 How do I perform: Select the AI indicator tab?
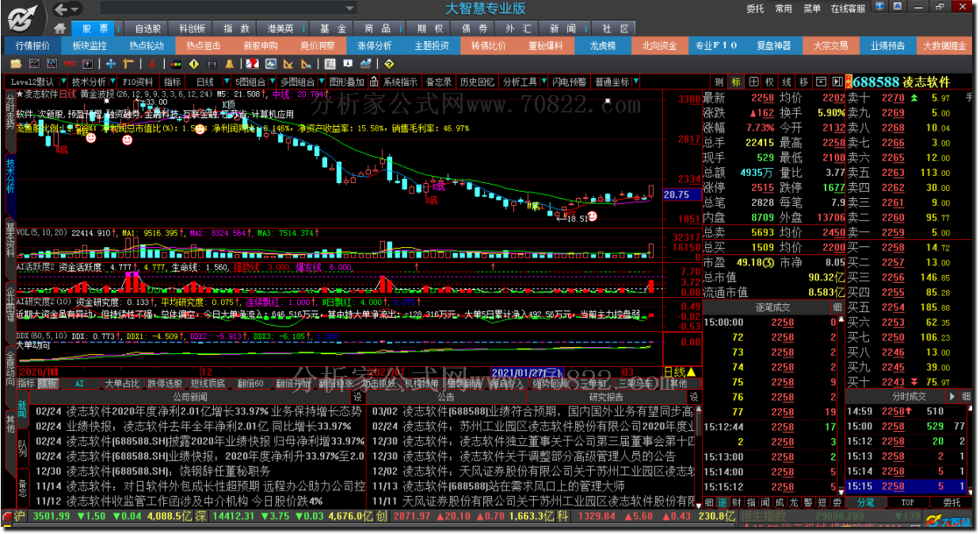coord(80,383)
